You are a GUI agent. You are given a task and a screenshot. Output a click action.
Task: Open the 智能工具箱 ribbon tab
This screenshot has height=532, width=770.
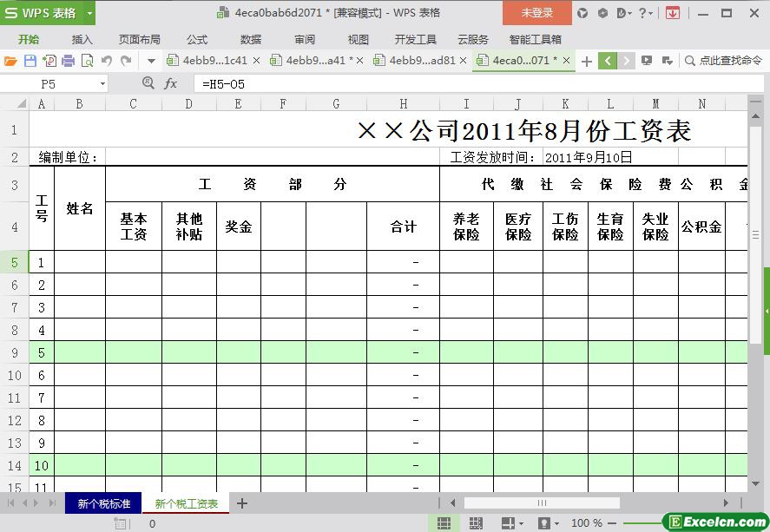[536, 40]
